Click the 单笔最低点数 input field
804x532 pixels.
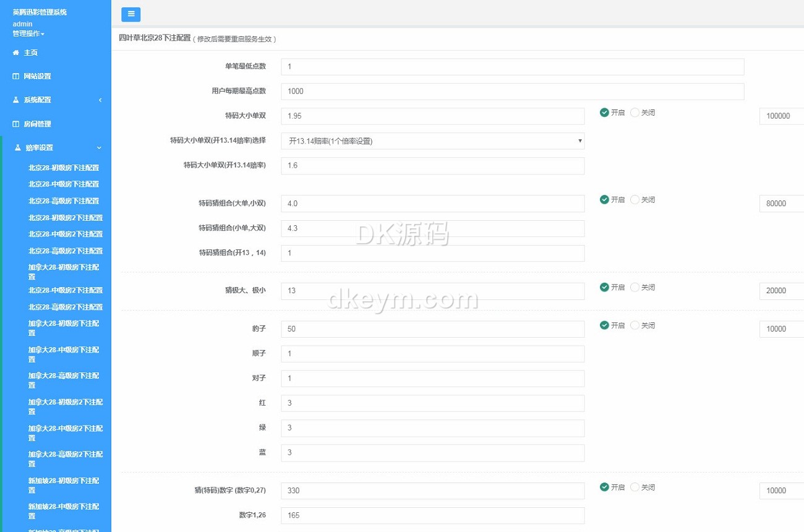click(512, 67)
